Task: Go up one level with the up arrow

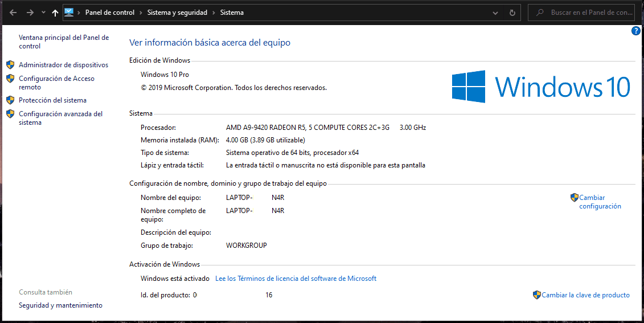Action: tap(55, 13)
